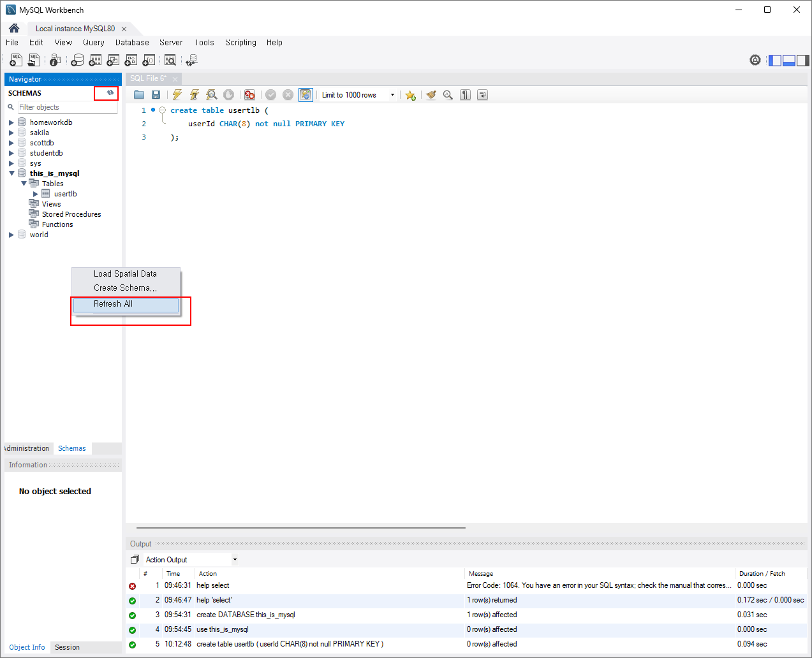
Task: Execute statement under cursor icon
Action: pyautogui.click(x=195, y=95)
